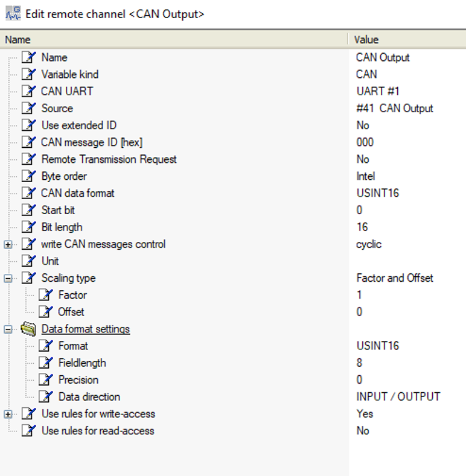This screenshot has width=466, height=476.
Task: Select the read-access value No
Action: (x=363, y=431)
